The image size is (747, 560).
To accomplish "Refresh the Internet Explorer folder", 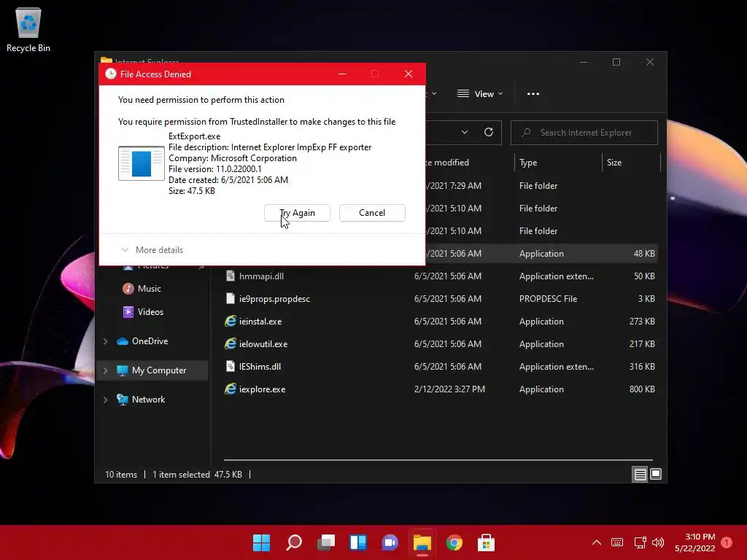I will (x=489, y=133).
